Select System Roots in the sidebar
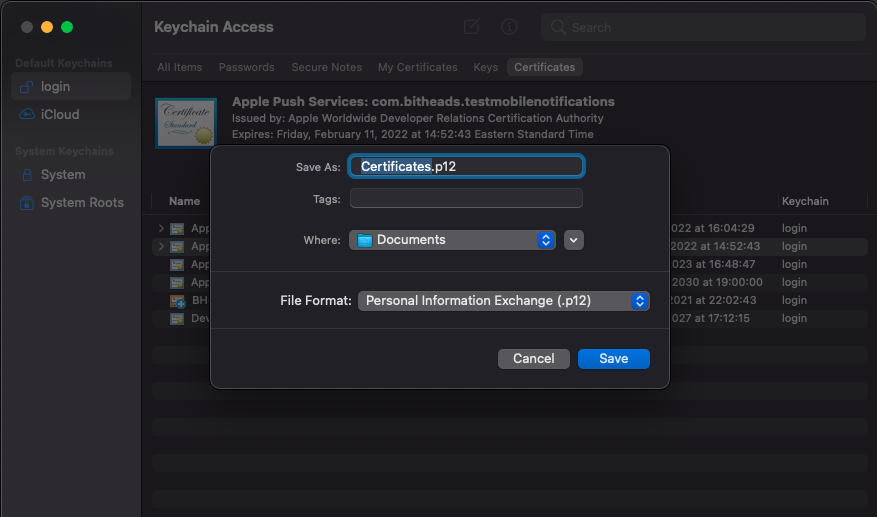 [x=71, y=203]
